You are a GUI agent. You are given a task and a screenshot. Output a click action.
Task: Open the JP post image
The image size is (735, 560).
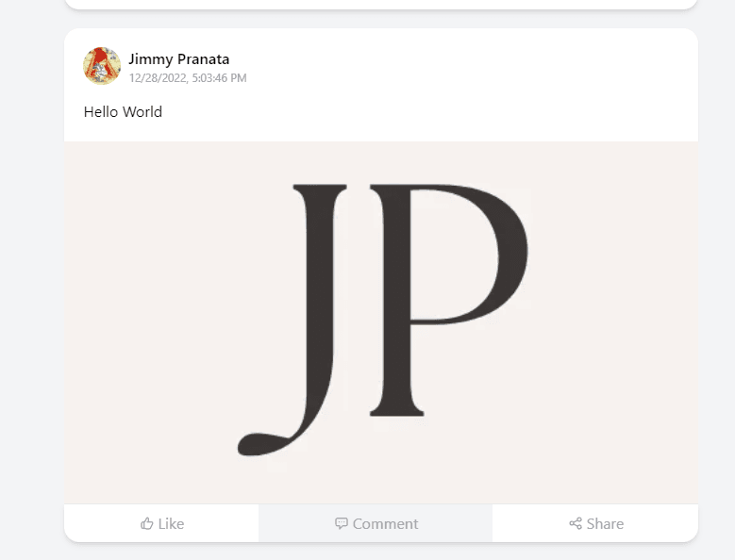(x=381, y=322)
